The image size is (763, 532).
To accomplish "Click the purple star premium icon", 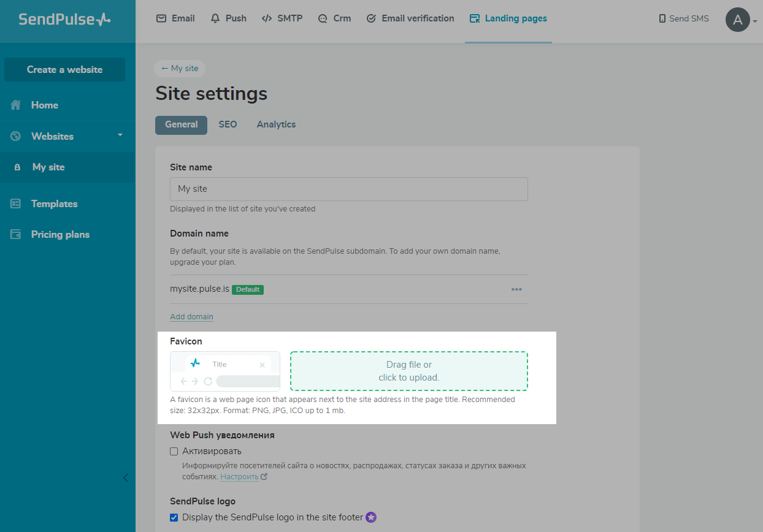I will point(371,517).
